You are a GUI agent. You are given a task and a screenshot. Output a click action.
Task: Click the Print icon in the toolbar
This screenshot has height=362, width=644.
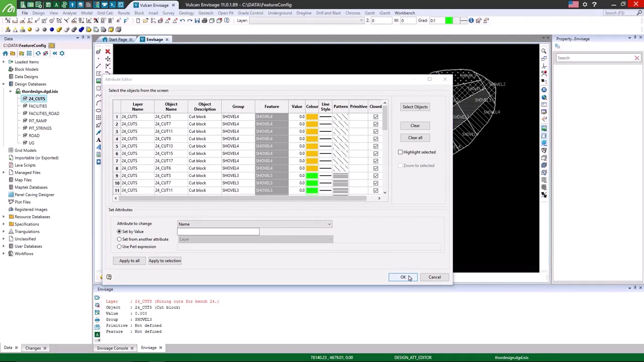click(204, 21)
